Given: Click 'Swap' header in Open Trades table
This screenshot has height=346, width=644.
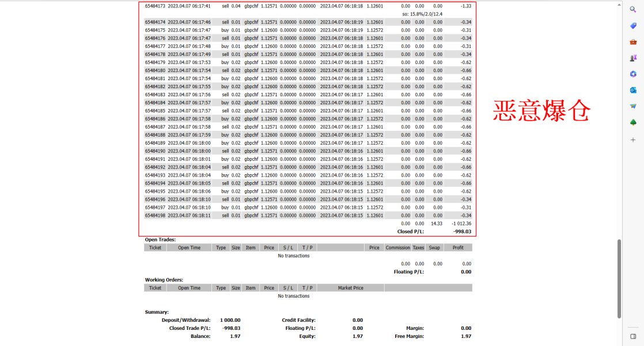Looking at the screenshot, I should pos(434,248).
